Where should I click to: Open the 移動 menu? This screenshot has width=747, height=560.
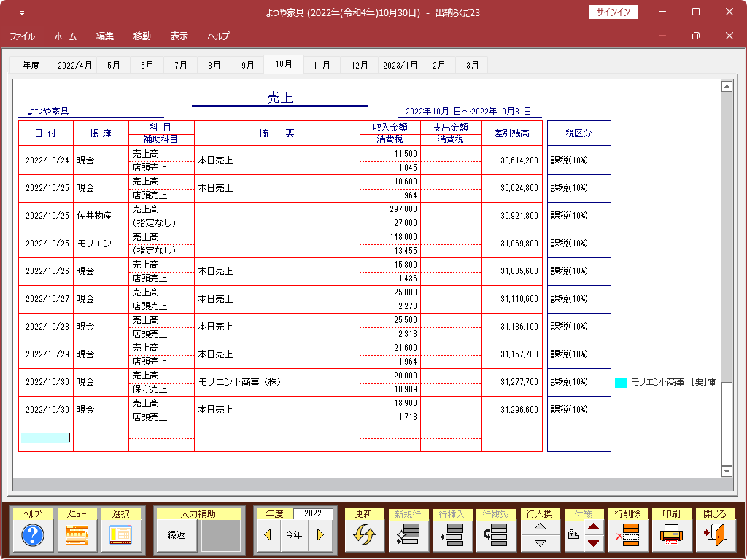pyautogui.click(x=142, y=36)
